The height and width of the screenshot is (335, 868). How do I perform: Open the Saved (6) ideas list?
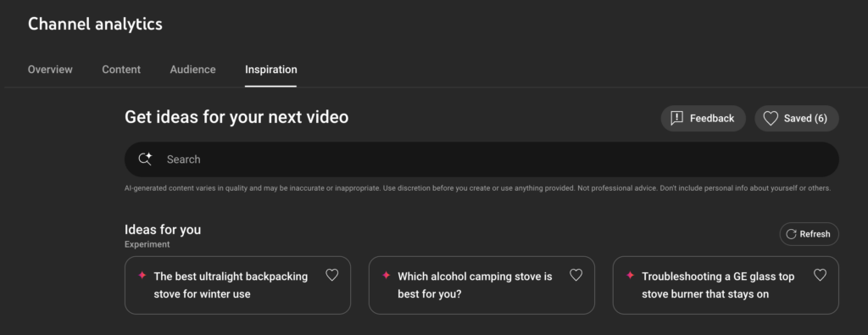point(797,119)
